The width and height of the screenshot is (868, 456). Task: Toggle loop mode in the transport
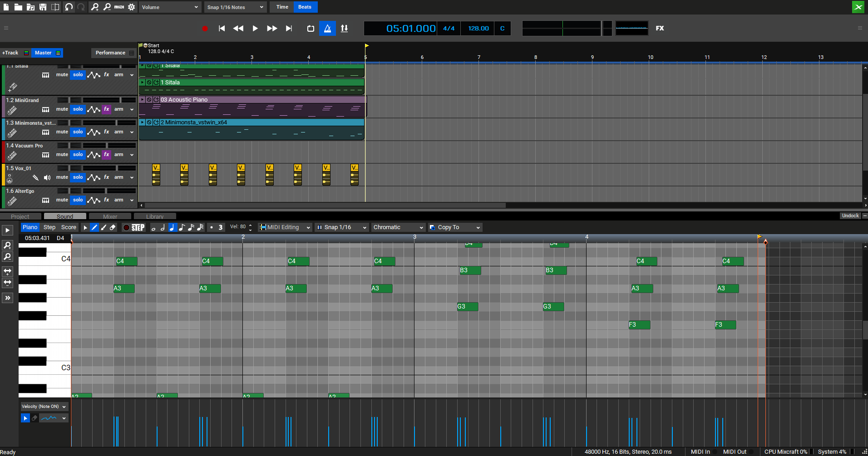(311, 29)
